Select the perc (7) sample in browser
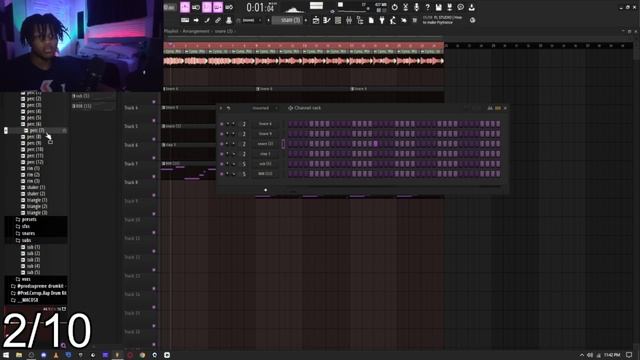The image size is (640, 360). 36,131
